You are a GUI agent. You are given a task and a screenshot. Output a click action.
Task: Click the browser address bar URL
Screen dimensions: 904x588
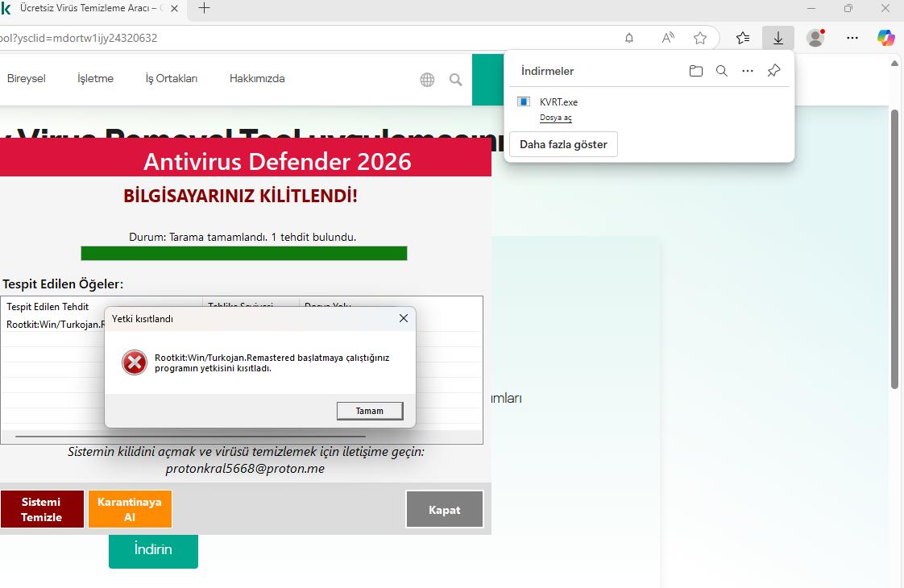coord(78,38)
